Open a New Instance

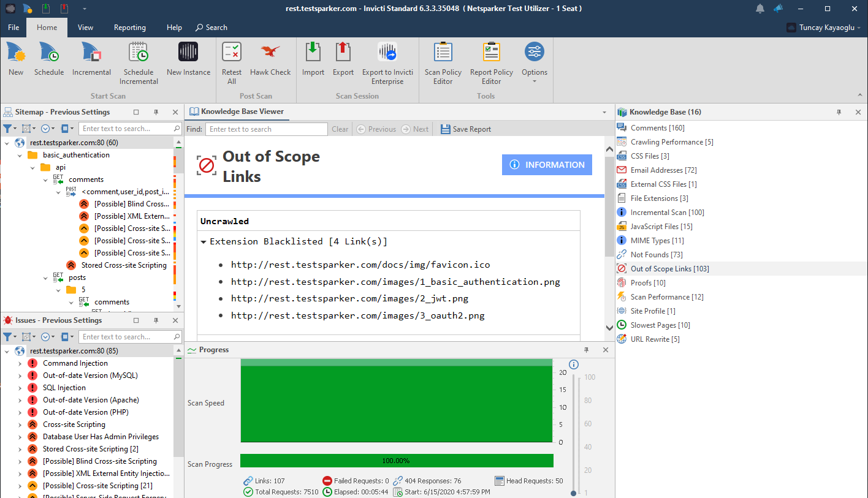(x=188, y=59)
